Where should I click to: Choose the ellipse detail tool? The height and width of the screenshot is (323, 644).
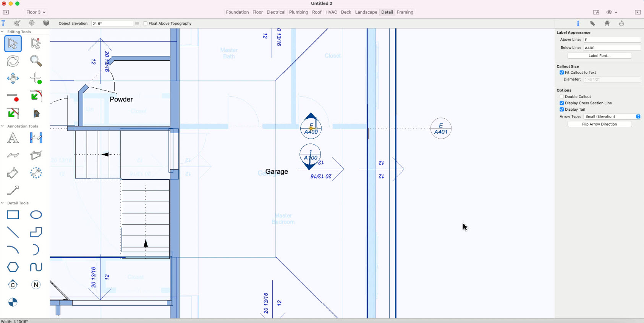coord(36,215)
